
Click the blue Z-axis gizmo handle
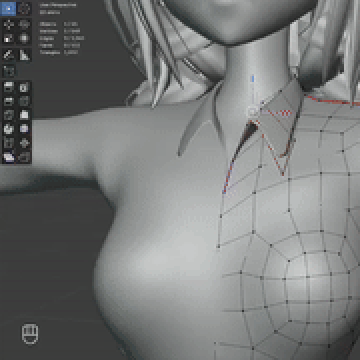(x=253, y=79)
